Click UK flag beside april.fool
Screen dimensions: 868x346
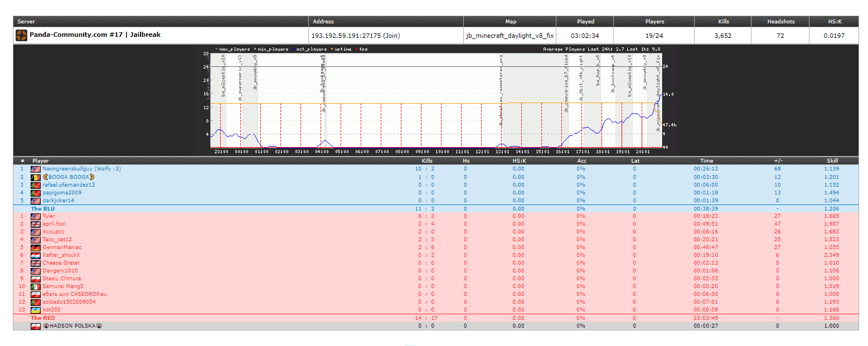click(x=36, y=224)
